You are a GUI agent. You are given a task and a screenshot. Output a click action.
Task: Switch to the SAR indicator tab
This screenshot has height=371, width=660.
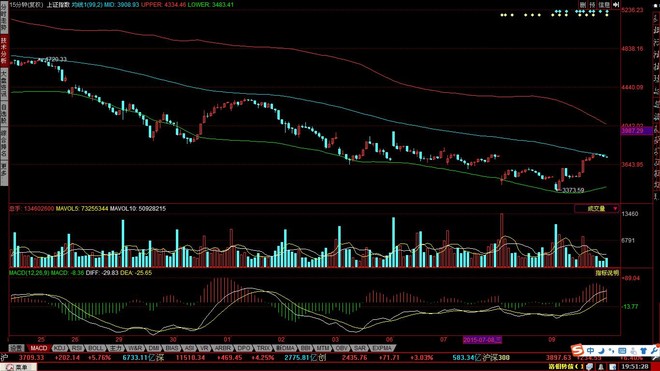pos(359,348)
